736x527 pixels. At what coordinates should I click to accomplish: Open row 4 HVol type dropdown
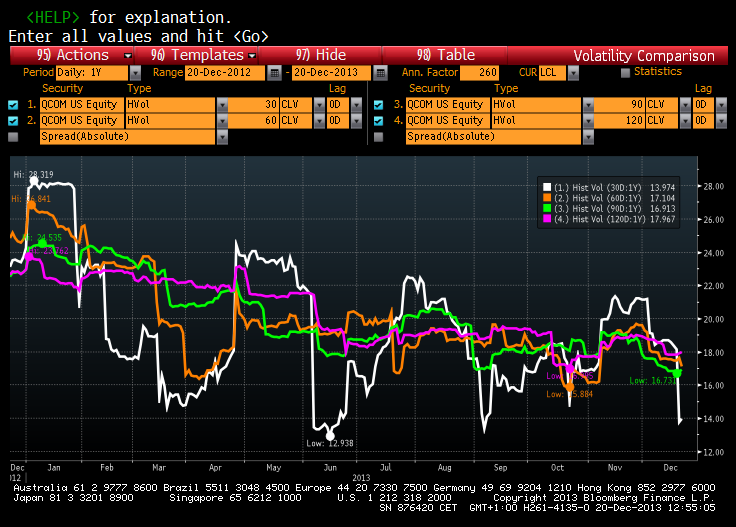click(x=588, y=121)
